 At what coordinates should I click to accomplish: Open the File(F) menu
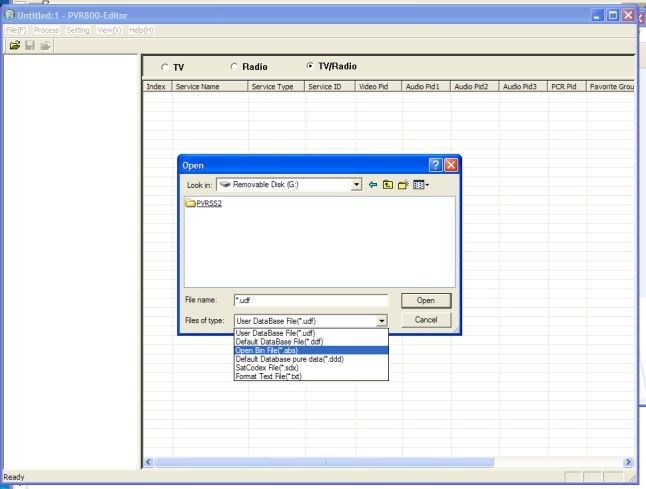tap(16, 30)
